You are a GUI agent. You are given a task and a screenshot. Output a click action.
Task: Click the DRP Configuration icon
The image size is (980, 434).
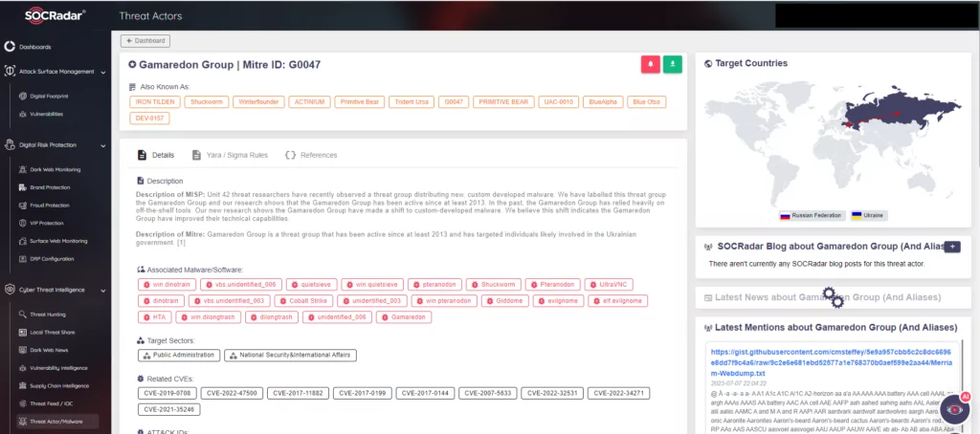tap(23, 258)
